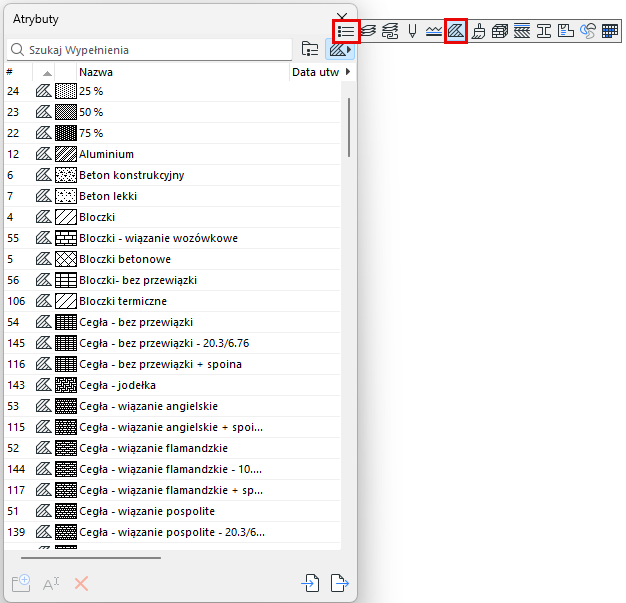Open the MEP Systems attribute type
Screen dimensions: 626x603
(588, 31)
